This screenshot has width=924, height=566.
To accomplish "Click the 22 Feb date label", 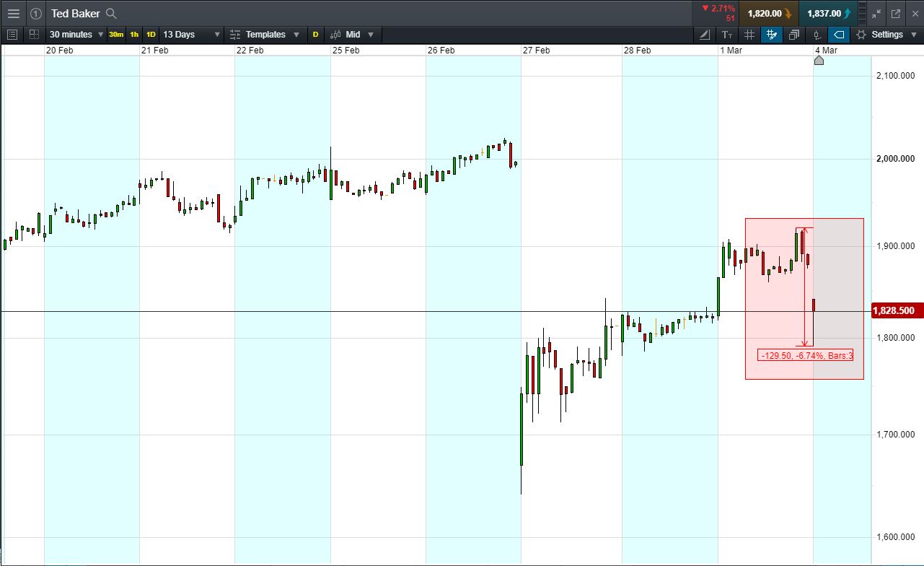I will [250, 50].
